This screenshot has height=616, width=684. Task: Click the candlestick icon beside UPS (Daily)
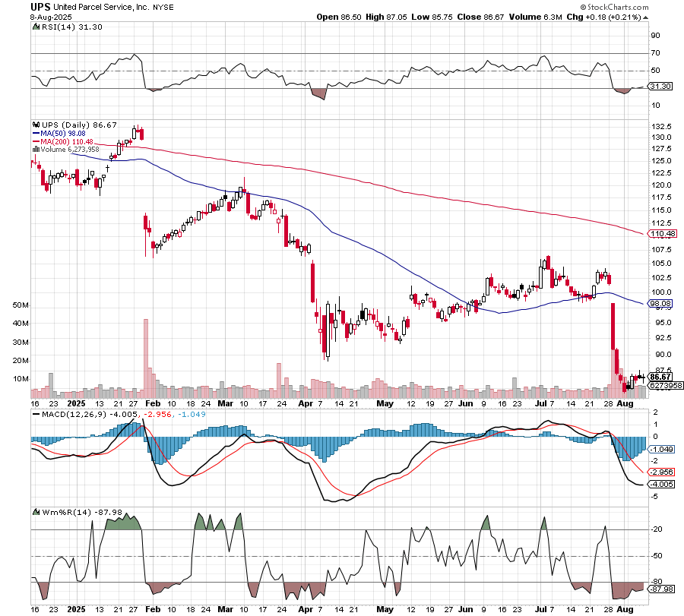(x=36, y=125)
